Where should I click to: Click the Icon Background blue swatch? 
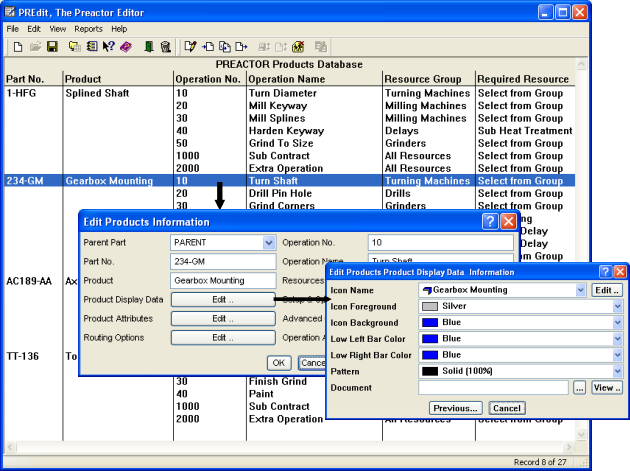[430, 322]
